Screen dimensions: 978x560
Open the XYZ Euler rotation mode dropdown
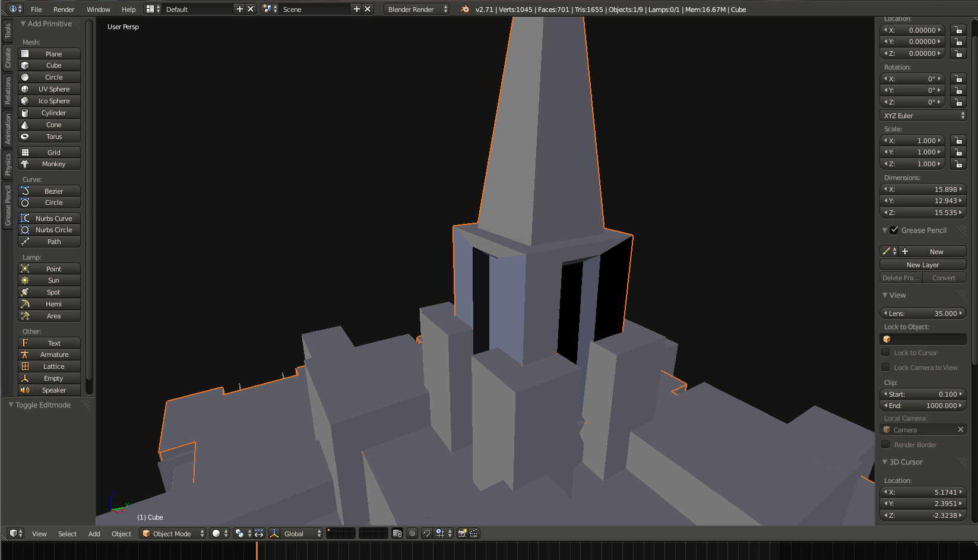pos(923,116)
